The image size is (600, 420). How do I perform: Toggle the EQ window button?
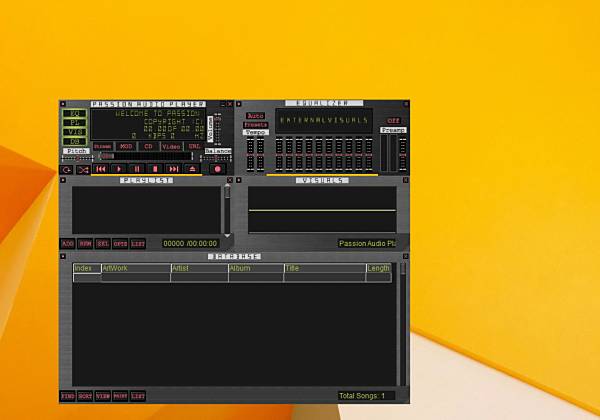pos(75,114)
